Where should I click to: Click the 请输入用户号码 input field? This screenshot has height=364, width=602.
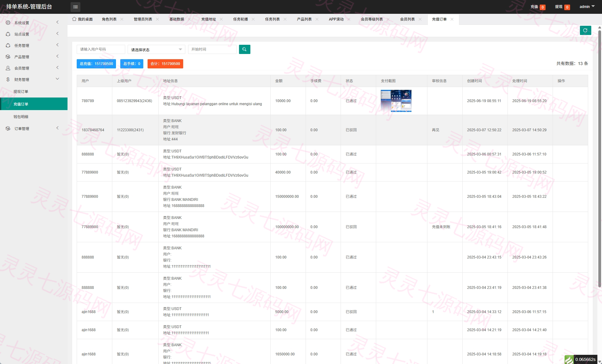pyautogui.click(x=101, y=49)
